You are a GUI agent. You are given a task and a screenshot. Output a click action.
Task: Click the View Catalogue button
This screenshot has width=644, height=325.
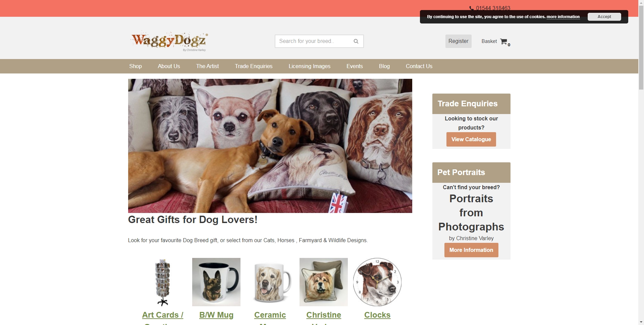(471, 140)
